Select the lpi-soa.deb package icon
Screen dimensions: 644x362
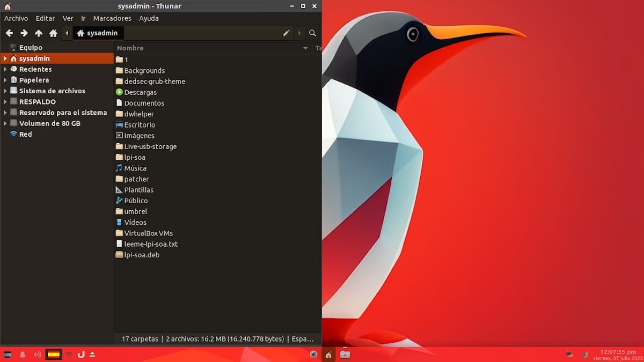click(x=119, y=255)
